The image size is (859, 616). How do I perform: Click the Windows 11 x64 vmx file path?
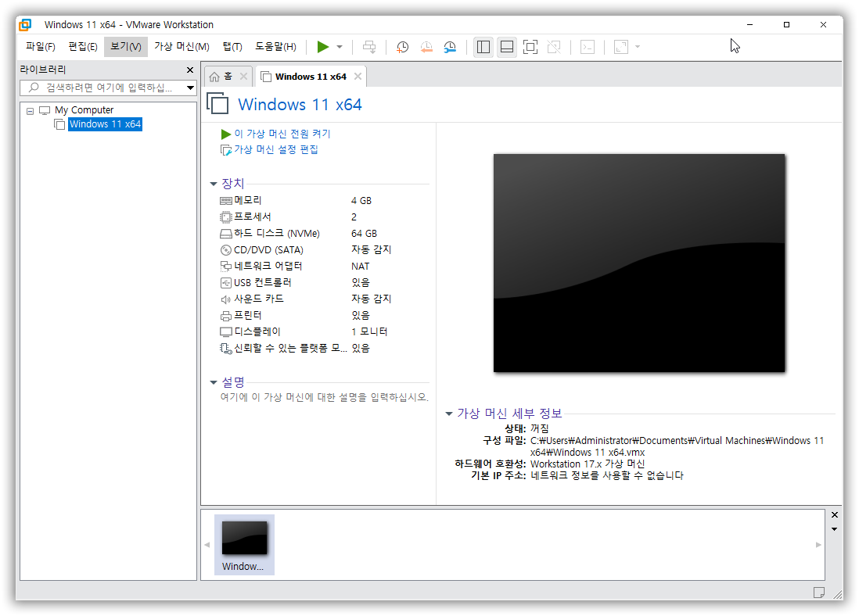tap(677, 447)
